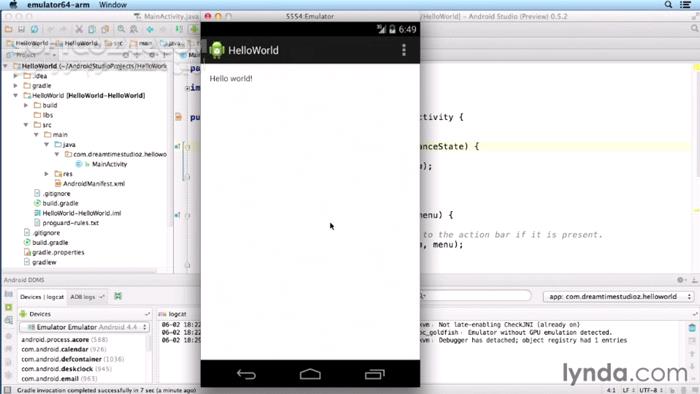The width and height of the screenshot is (700, 394).
Task: Click the HelloWorld app launcher icon in the emulator
Action: (x=217, y=50)
